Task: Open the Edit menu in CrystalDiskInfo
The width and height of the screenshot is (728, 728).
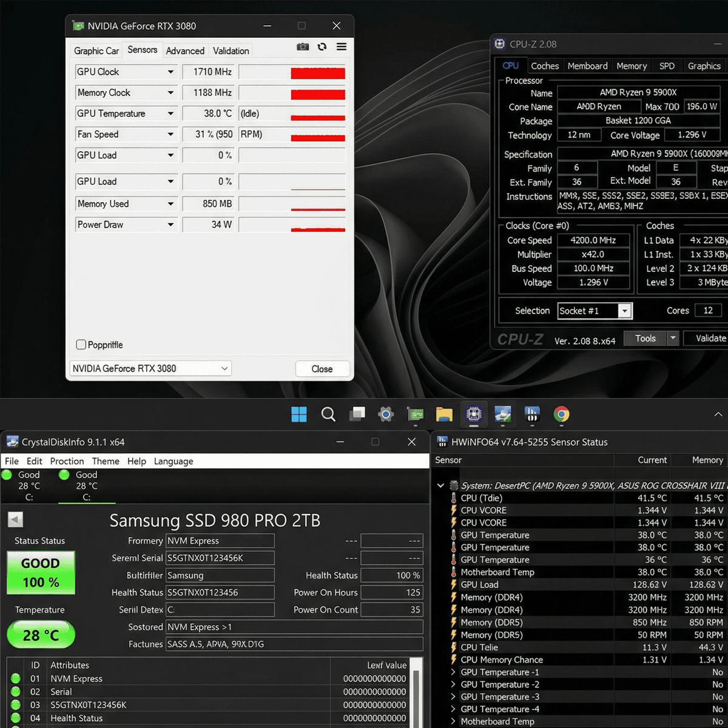Action: coord(35,461)
